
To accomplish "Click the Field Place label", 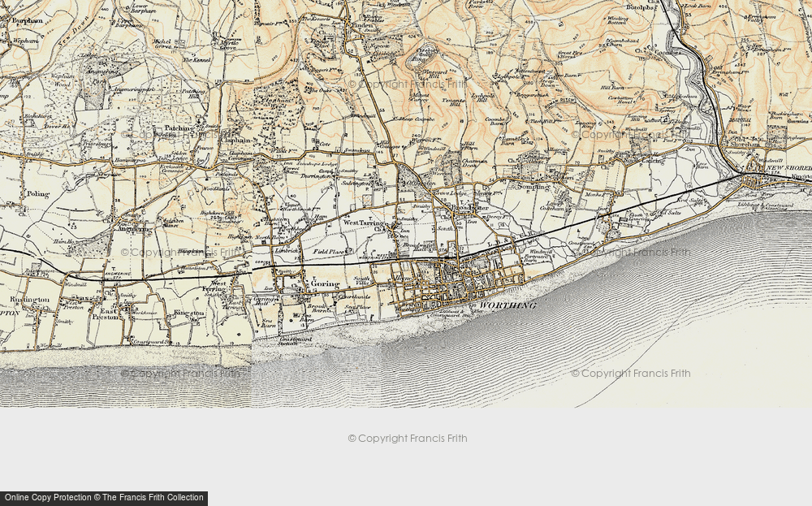I will (x=328, y=252).
